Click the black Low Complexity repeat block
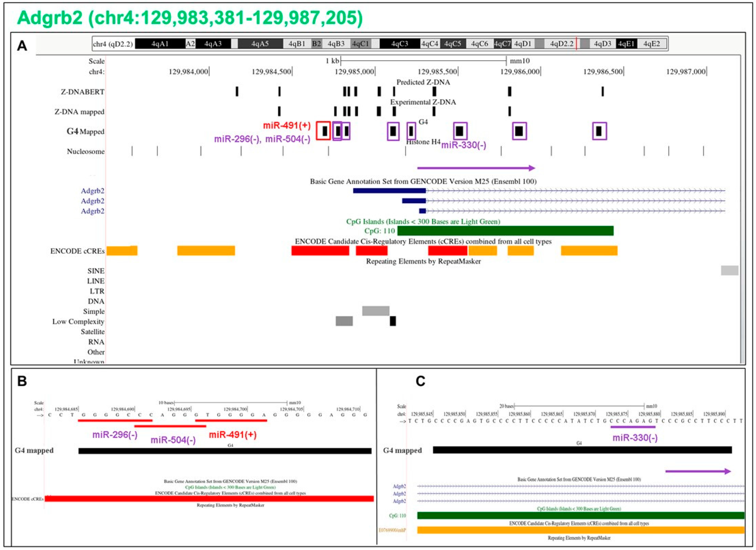Image resolution: width=756 pixels, height=550 pixels. [x=393, y=321]
